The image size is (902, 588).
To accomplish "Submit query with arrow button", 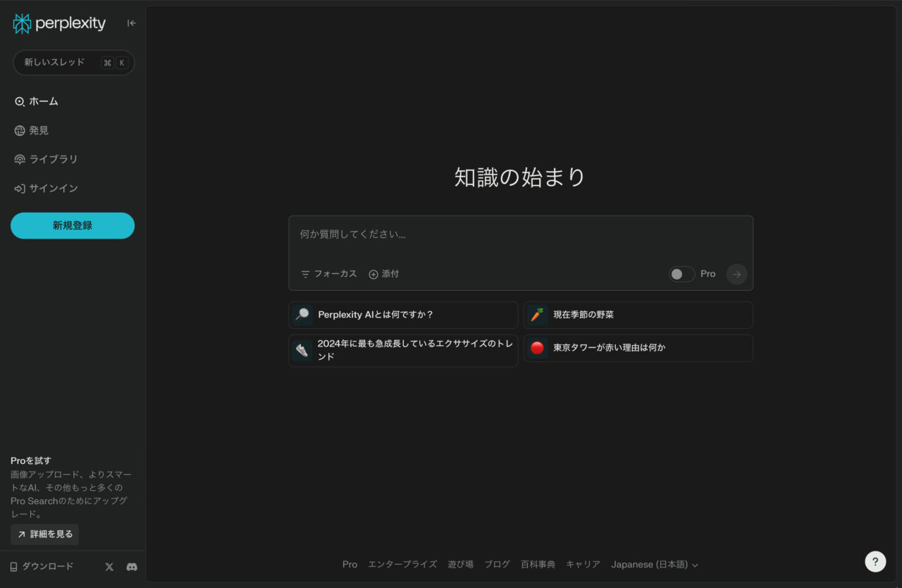I will [736, 274].
